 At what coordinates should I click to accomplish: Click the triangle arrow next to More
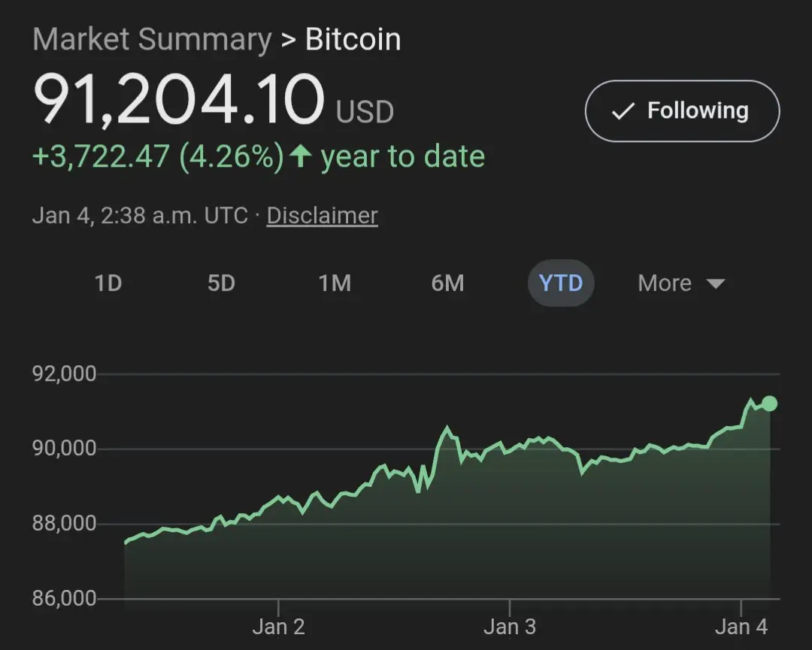coord(716,284)
